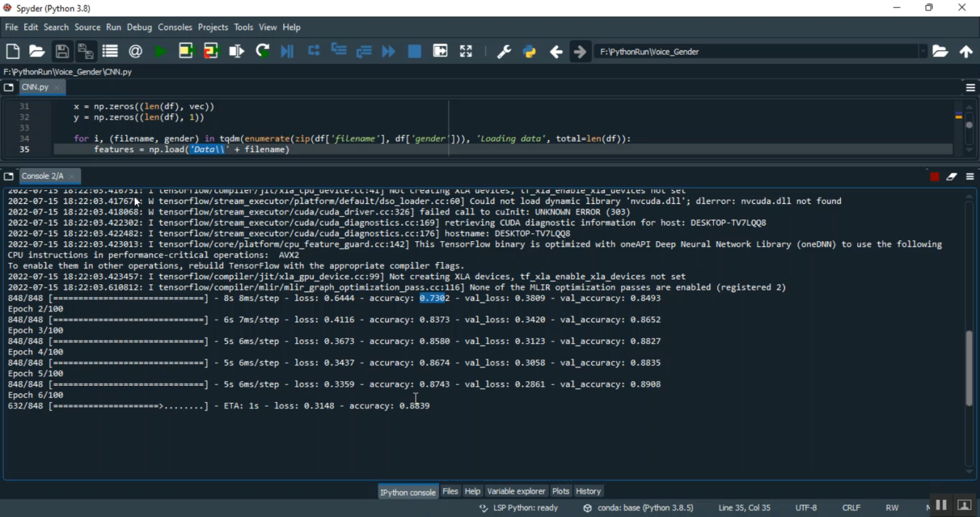Open Spyder preferences with the wrench icon
This screenshot has width=980, height=517.
pyautogui.click(x=504, y=51)
